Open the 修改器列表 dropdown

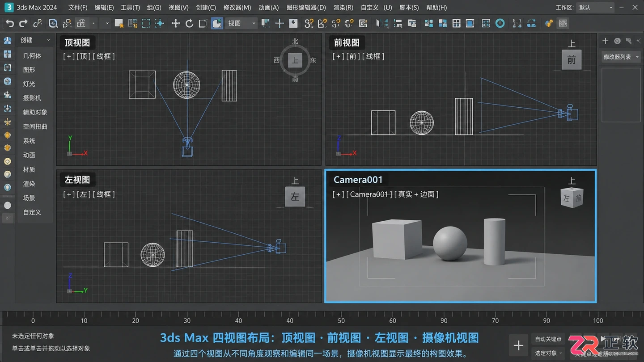click(x=621, y=57)
